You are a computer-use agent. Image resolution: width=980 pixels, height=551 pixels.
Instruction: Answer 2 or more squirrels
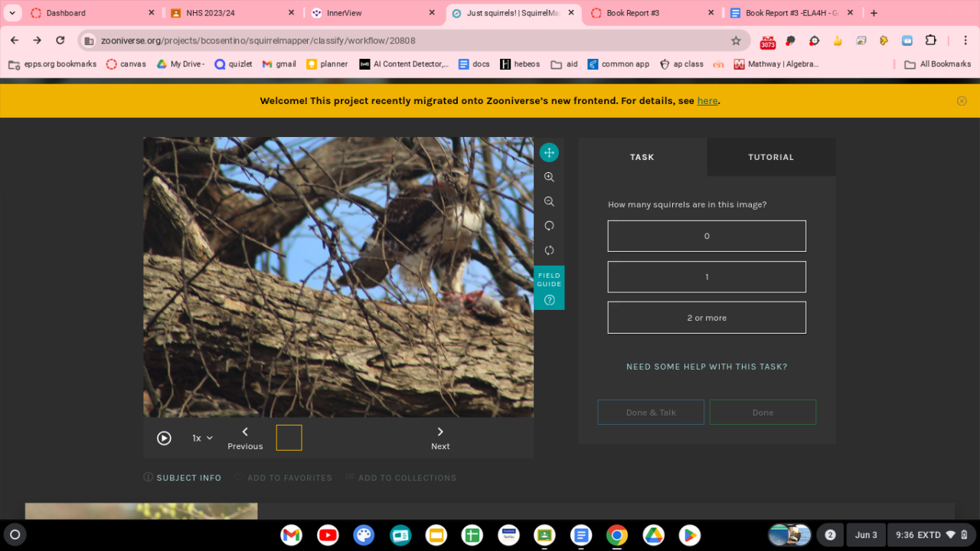(x=707, y=318)
